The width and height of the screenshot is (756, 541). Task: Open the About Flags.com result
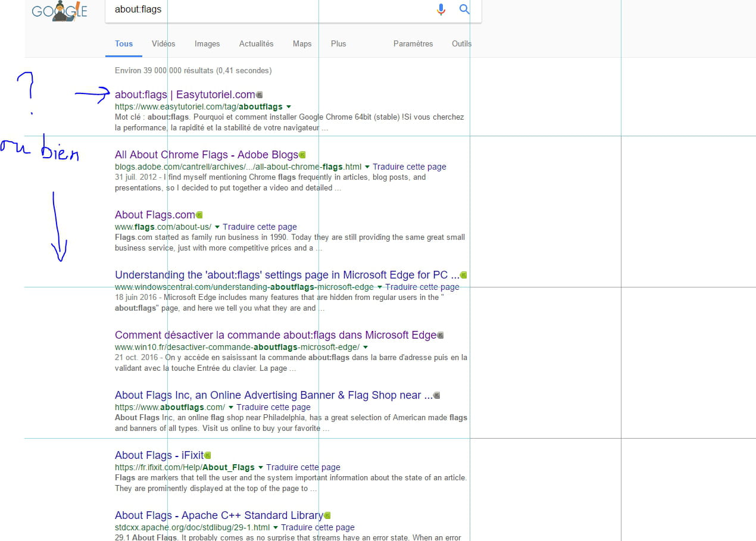(x=155, y=215)
